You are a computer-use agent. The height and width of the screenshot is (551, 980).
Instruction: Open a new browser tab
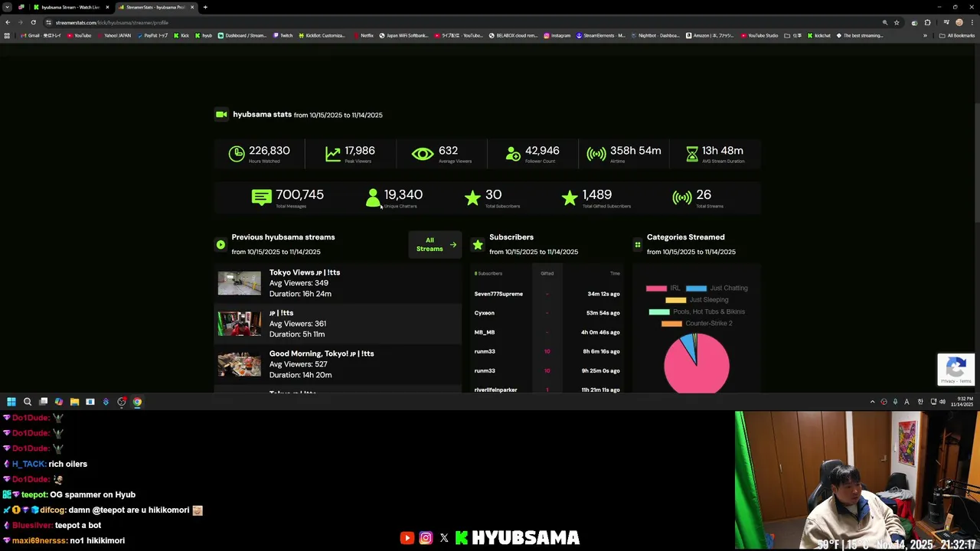pyautogui.click(x=205, y=7)
